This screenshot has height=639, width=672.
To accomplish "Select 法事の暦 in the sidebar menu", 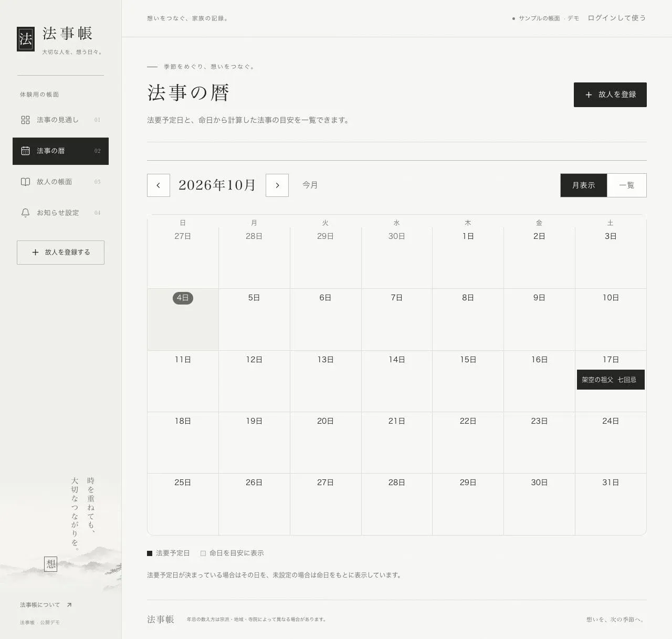I will 60,151.
